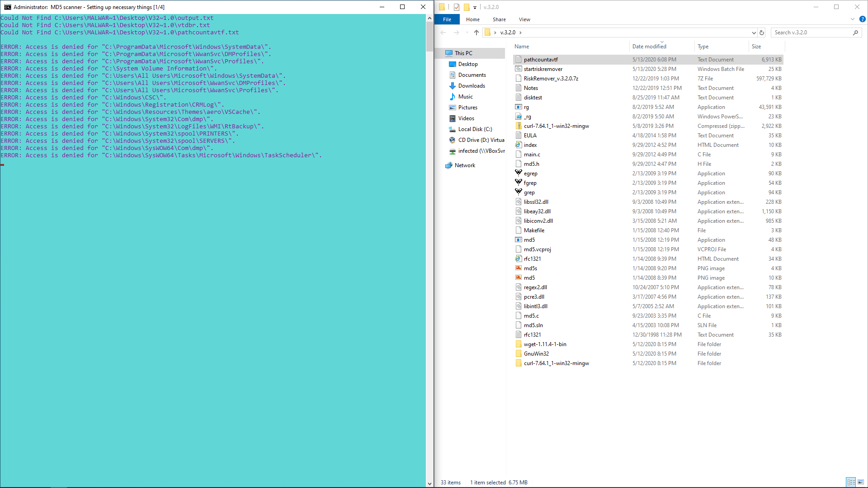Image resolution: width=868 pixels, height=488 pixels.
Task: Click the egrep application icon
Action: [x=518, y=173]
